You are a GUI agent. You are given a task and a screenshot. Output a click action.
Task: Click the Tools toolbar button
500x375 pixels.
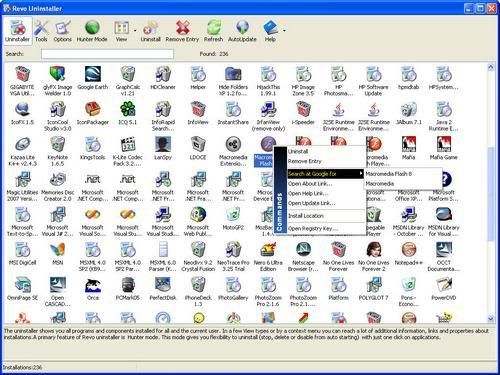(41, 31)
